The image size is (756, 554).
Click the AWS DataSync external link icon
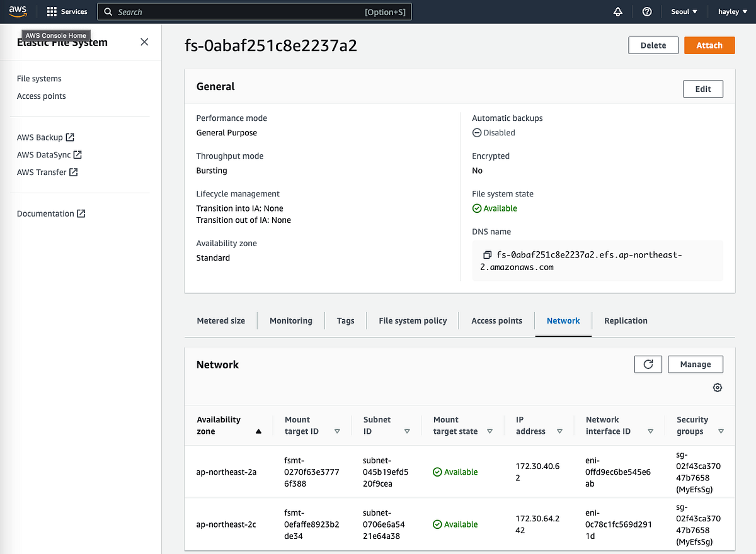click(77, 154)
